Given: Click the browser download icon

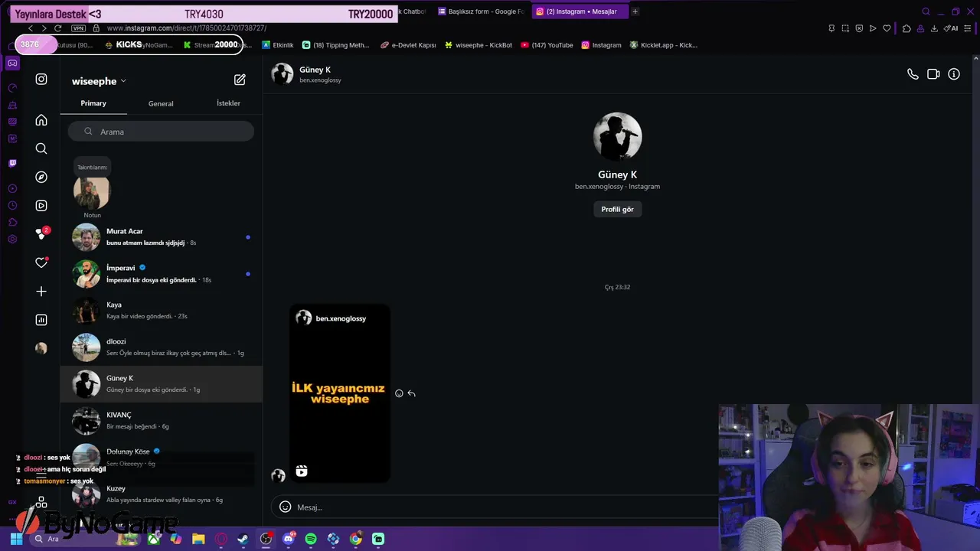Looking at the screenshot, I should tap(934, 28).
